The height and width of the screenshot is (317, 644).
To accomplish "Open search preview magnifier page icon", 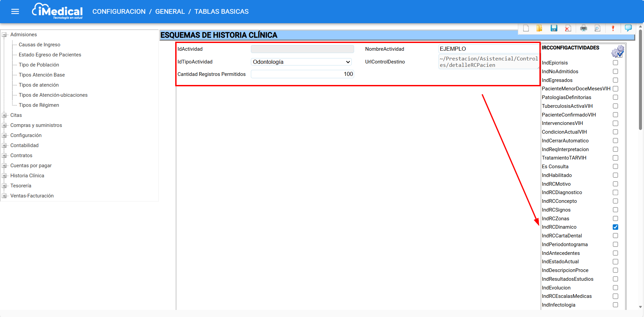I will tap(597, 28).
